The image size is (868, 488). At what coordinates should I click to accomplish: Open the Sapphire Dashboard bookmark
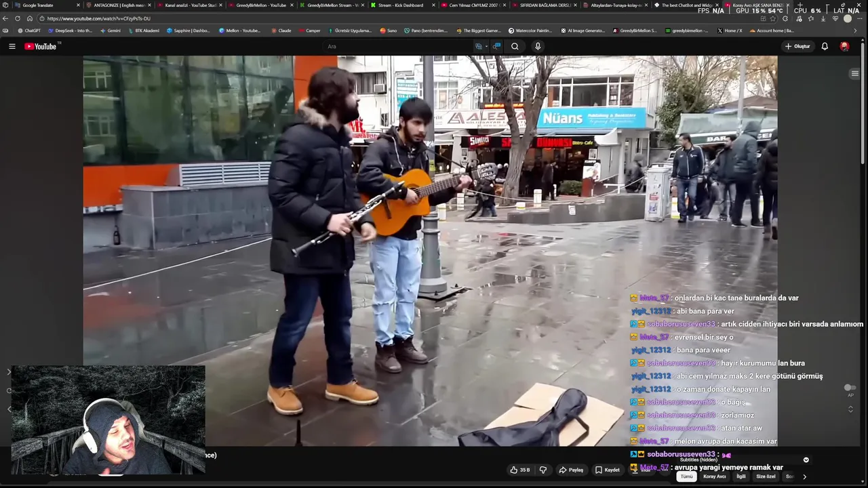(x=188, y=30)
